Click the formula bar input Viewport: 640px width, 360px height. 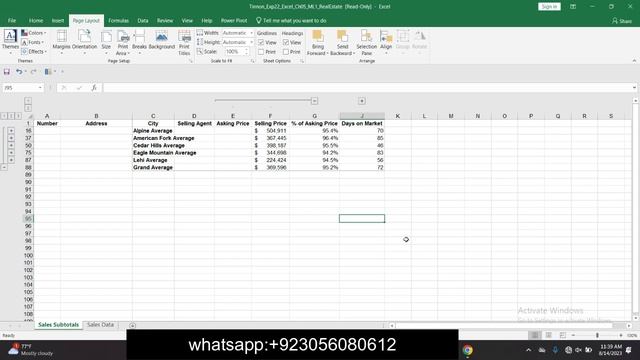click(367, 88)
